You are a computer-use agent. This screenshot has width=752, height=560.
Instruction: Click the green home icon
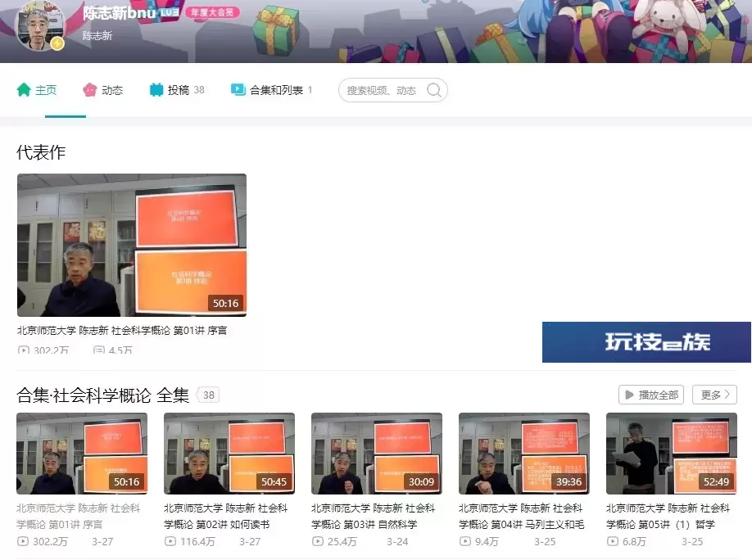(x=24, y=90)
